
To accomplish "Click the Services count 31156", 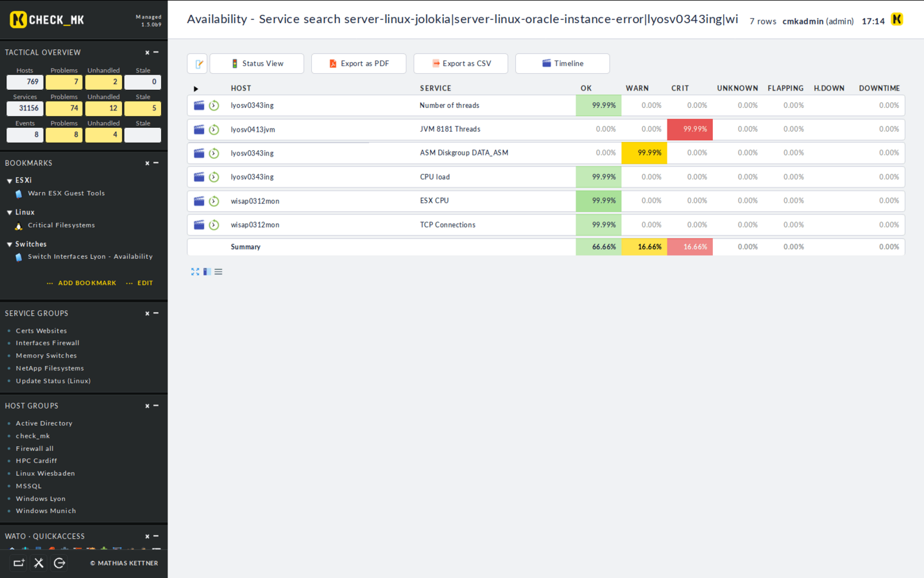I will (25, 109).
